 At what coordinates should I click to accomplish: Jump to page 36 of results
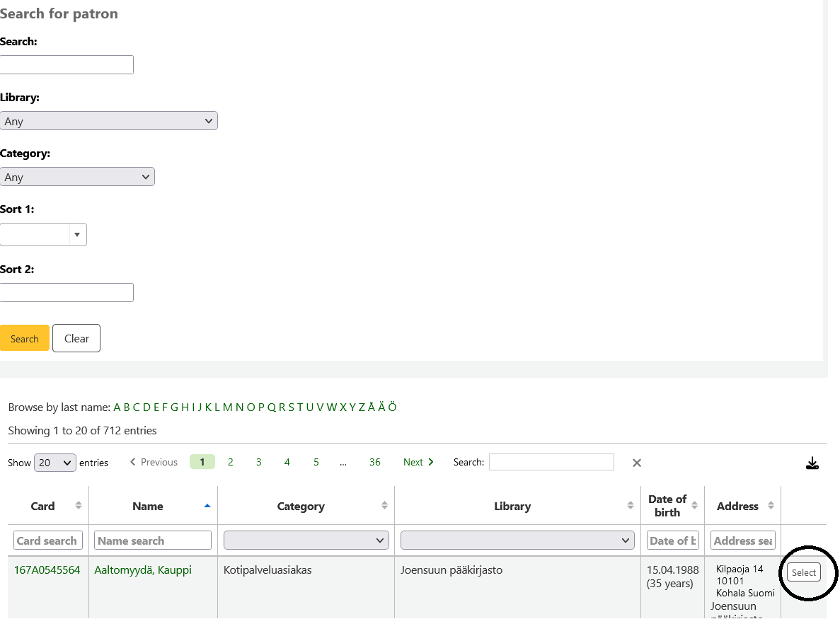(x=374, y=462)
